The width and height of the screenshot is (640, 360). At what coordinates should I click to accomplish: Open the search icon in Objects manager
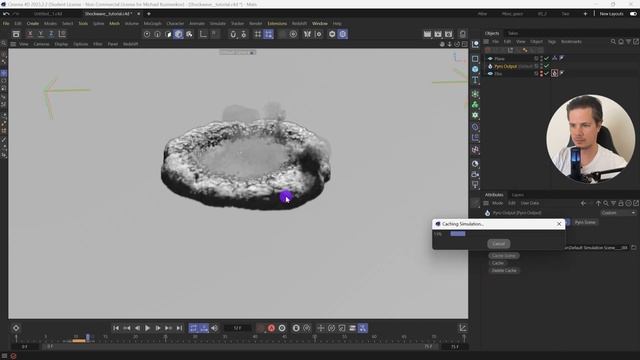(x=613, y=42)
